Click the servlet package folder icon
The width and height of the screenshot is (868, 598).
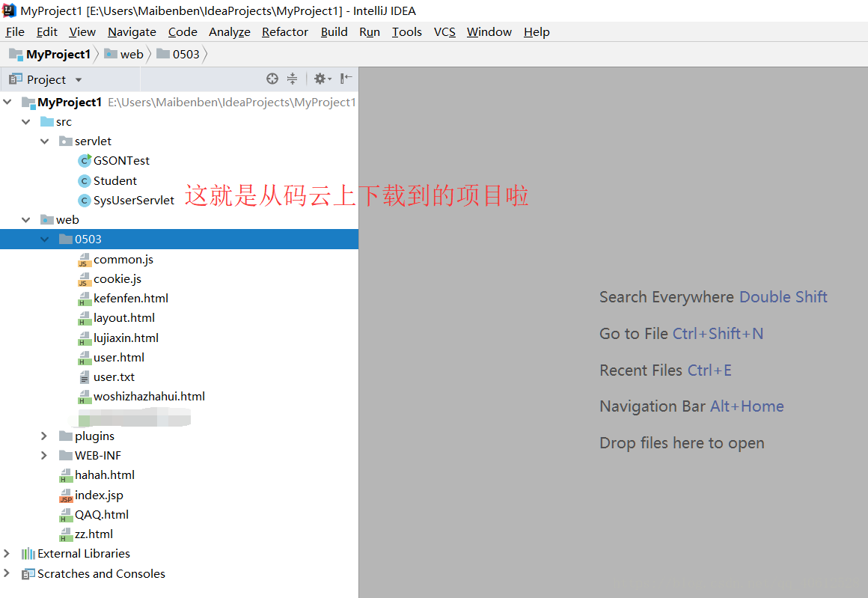point(66,141)
